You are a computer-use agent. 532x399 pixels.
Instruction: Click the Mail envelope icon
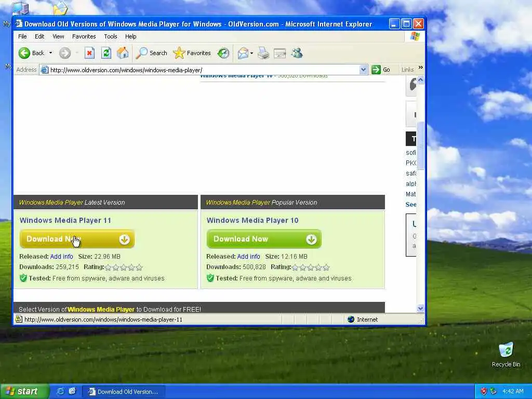(243, 54)
